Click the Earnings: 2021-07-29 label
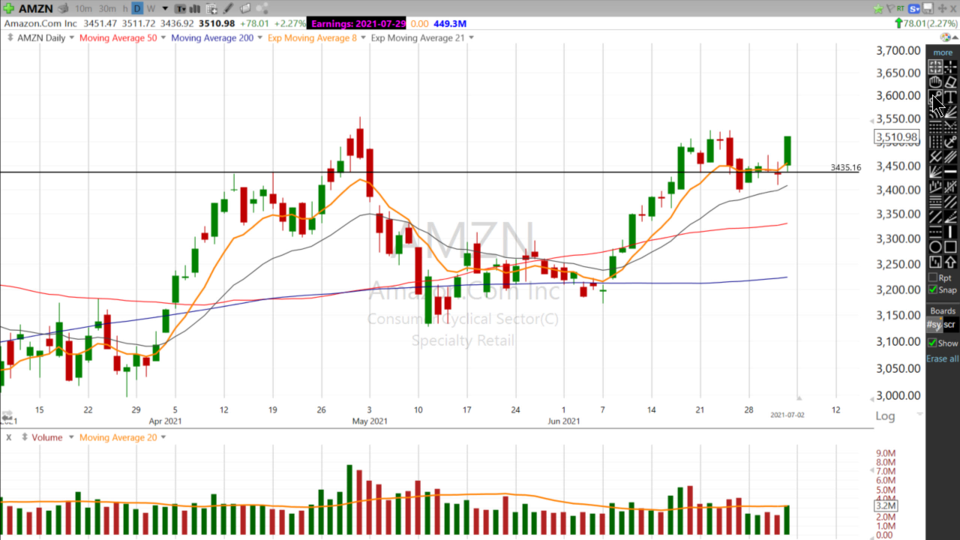The image size is (960, 540). 357,23
